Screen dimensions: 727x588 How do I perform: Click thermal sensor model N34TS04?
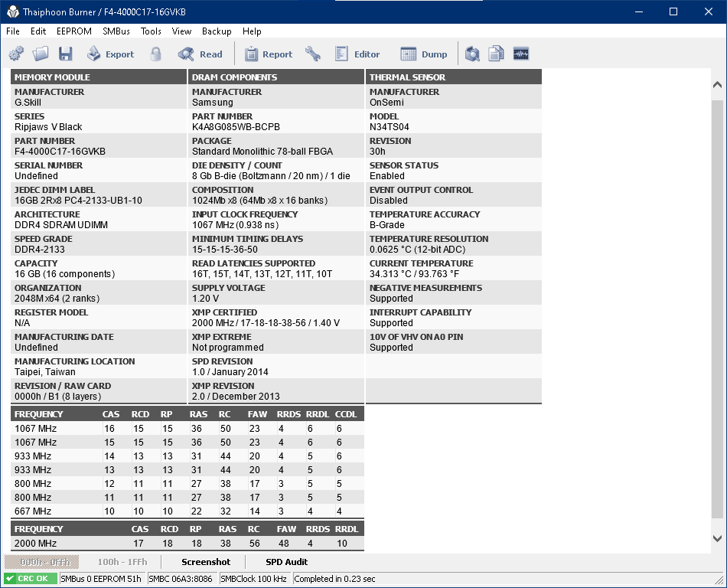[389, 127]
